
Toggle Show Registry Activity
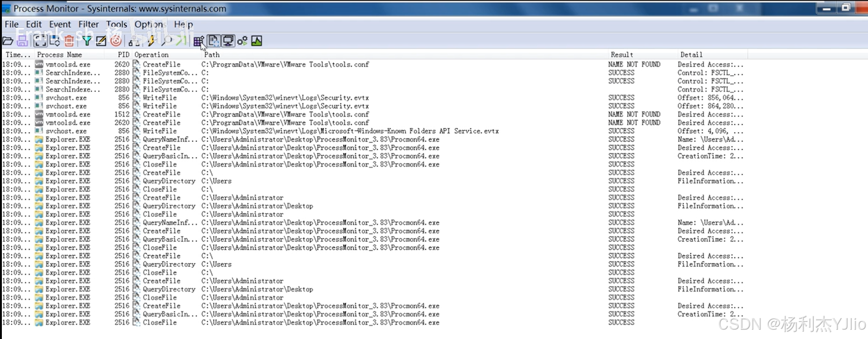pos(199,41)
